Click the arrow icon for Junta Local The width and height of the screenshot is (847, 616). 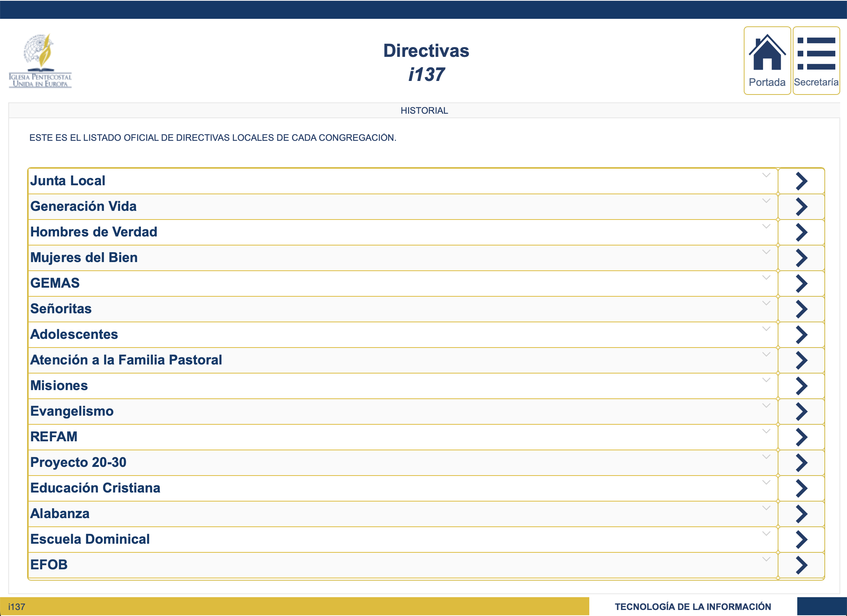coord(801,181)
